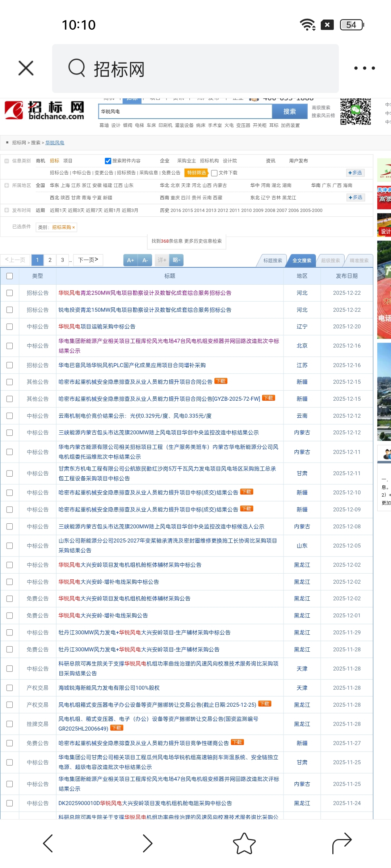This screenshot has height=868, width=391.
Task: Open 高级搜索 link
Action: pyautogui.click(x=321, y=108)
